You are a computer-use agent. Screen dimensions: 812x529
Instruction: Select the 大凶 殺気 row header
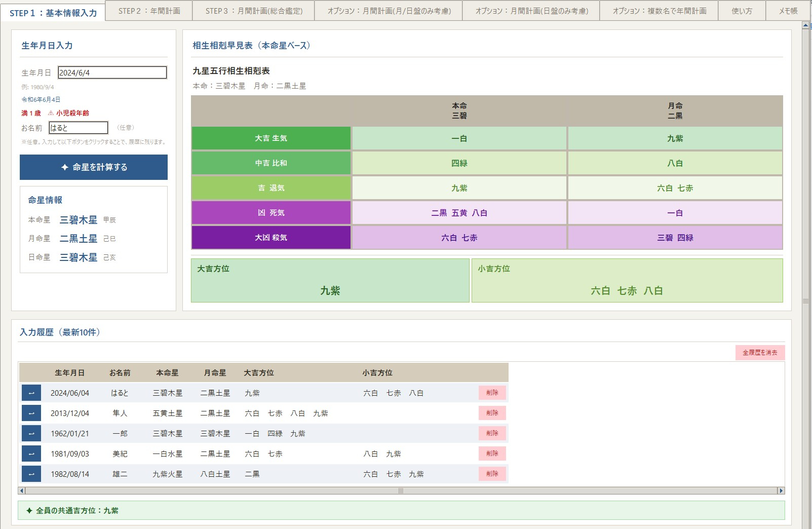pyautogui.click(x=271, y=238)
